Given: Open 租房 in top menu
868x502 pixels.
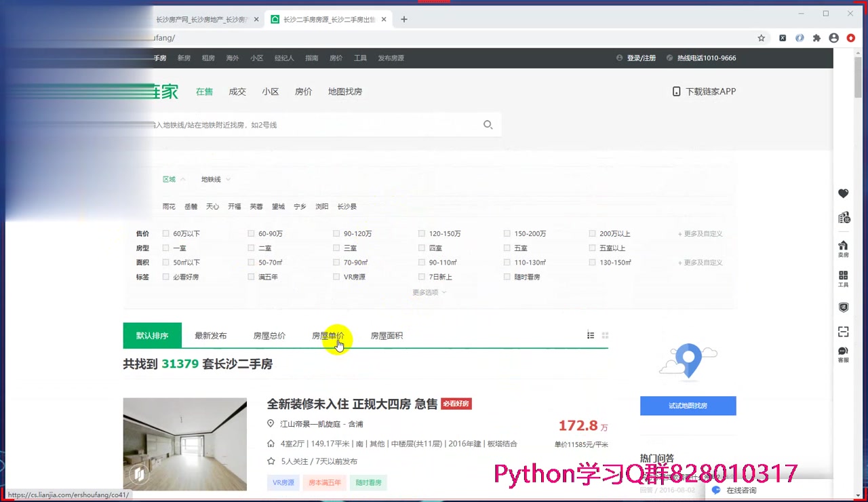Looking at the screenshot, I should [208, 58].
